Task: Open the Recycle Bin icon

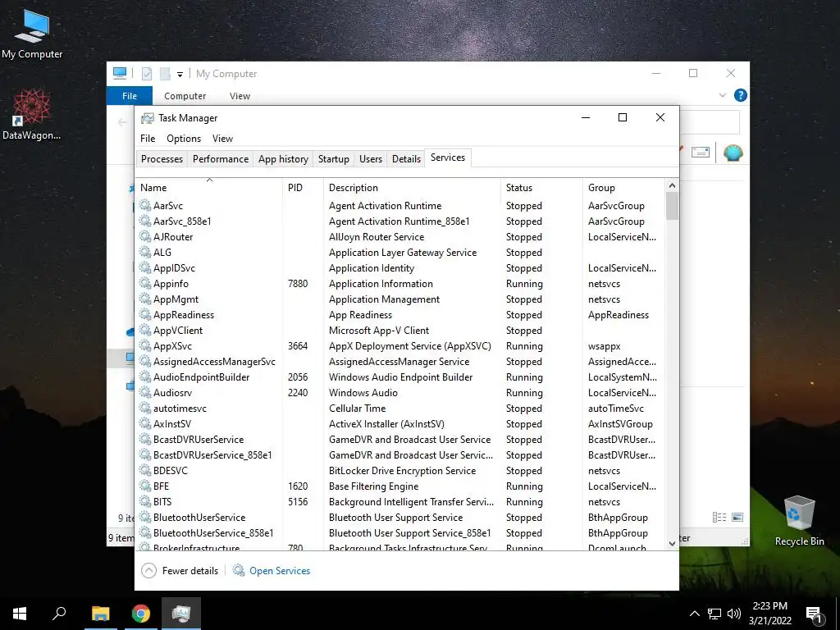Action: (799, 520)
